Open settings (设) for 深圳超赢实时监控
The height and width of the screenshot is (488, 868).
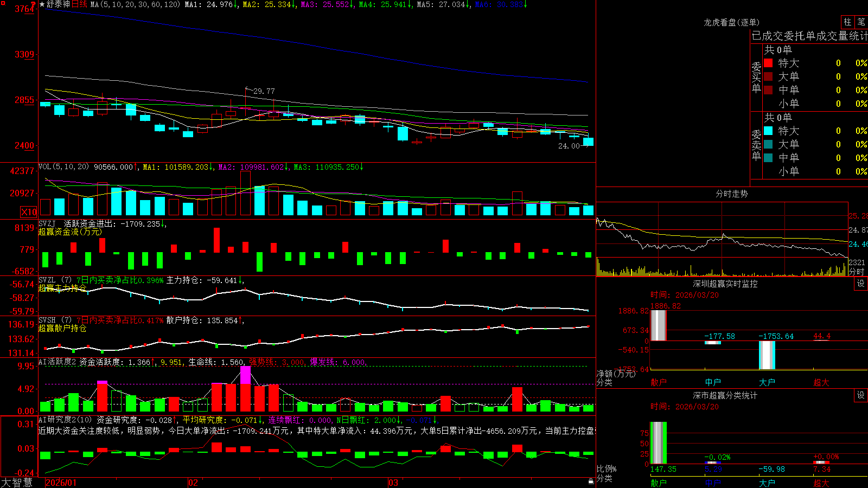tap(861, 284)
